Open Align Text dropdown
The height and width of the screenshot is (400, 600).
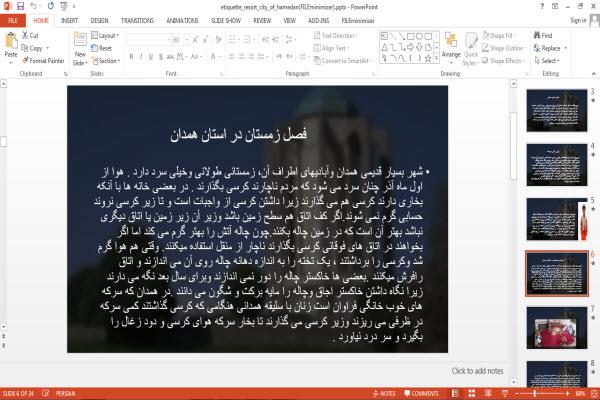tap(331, 48)
